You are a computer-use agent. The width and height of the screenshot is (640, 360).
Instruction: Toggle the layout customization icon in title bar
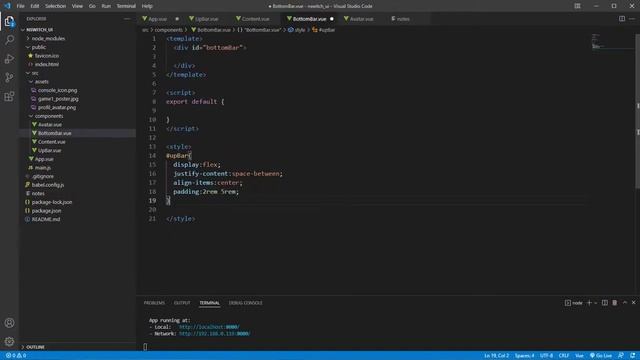click(577, 6)
